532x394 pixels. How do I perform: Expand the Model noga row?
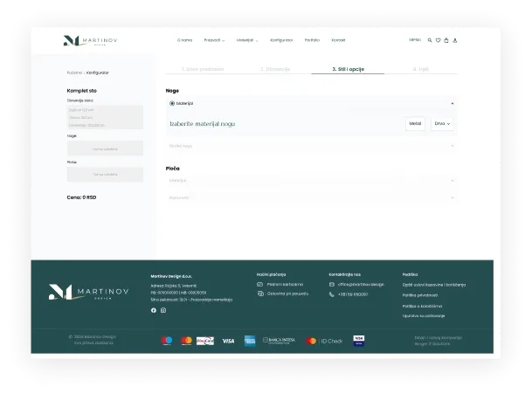(312, 146)
